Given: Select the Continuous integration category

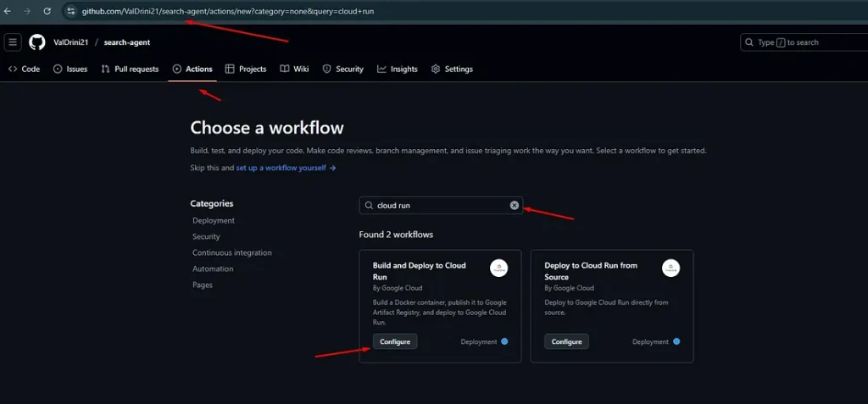Looking at the screenshot, I should (x=232, y=252).
